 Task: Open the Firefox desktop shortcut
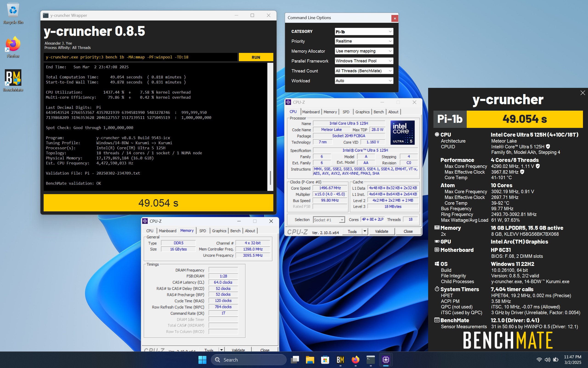tap(13, 47)
